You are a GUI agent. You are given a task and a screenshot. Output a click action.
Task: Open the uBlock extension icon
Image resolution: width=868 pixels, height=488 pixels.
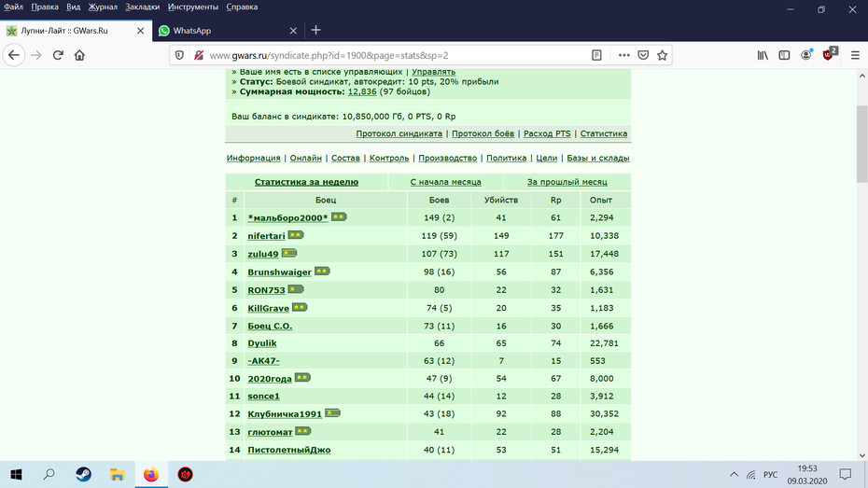click(829, 54)
